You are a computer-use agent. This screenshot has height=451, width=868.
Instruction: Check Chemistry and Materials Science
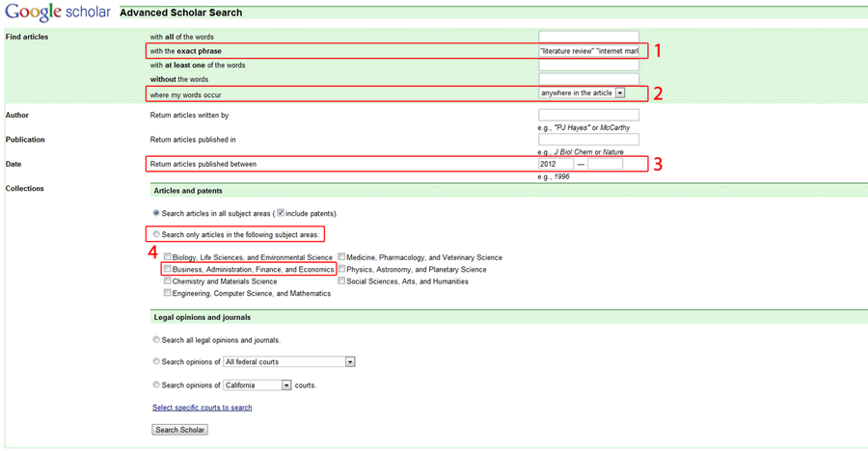(x=167, y=281)
